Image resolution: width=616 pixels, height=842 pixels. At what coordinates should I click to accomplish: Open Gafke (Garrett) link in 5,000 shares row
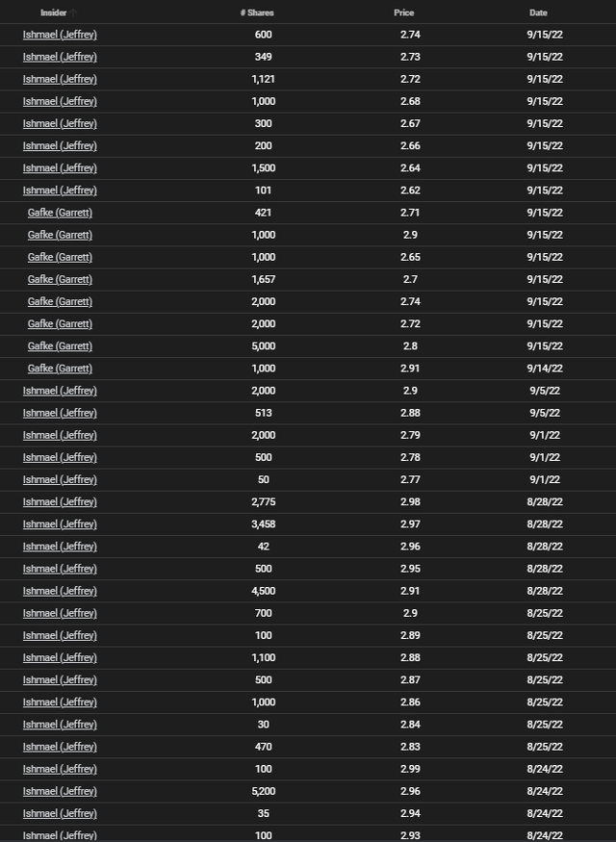coord(60,346)
